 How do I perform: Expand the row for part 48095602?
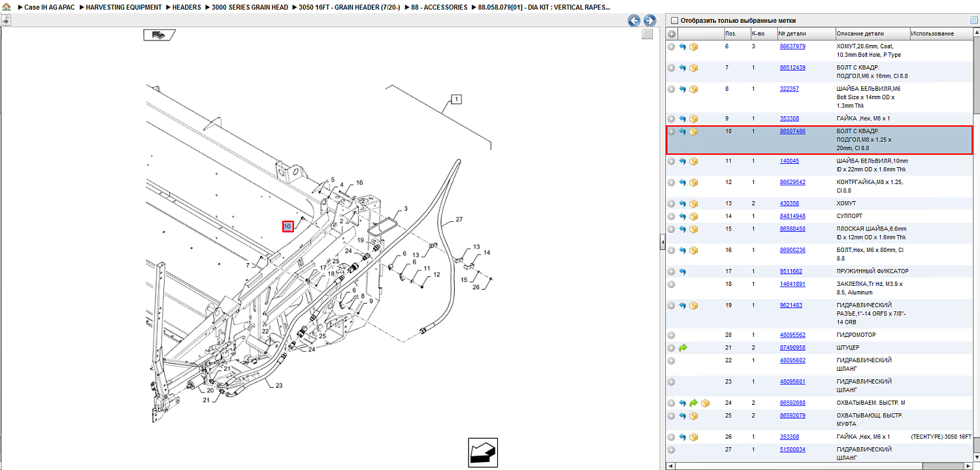(671, 360)
